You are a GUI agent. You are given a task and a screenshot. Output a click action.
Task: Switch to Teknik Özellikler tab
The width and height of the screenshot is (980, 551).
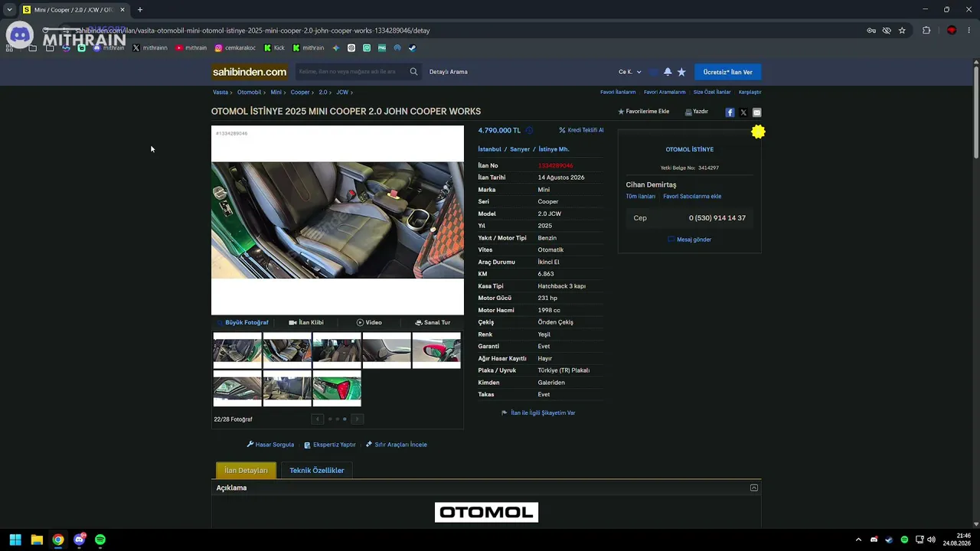pos(317,471)
